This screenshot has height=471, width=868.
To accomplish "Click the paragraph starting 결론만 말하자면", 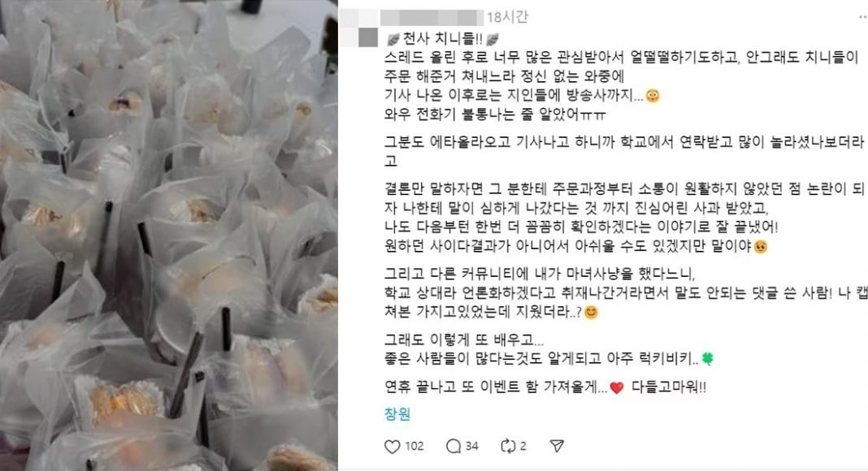I will pyautogui.click(x=624, y=218).
